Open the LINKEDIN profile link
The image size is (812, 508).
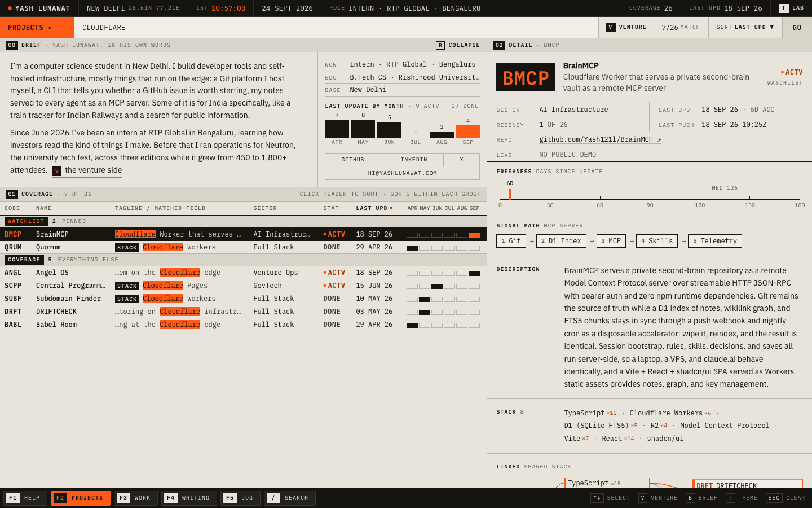click(412, 160)
